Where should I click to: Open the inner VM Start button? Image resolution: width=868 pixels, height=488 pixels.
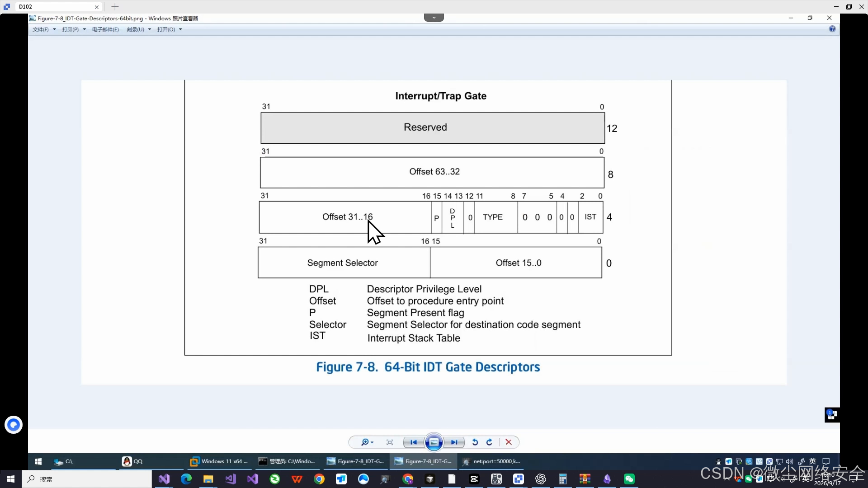tap(38, 461)
